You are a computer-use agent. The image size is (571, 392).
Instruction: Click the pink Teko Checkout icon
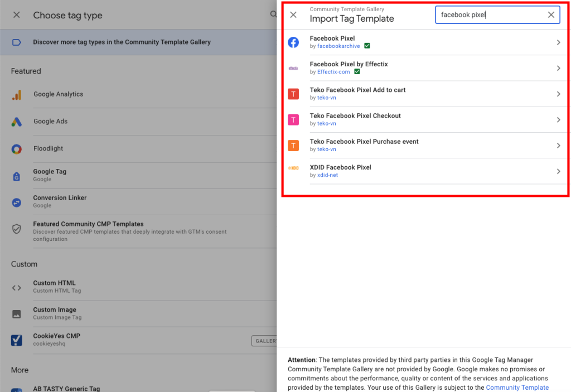coord(293,120)
